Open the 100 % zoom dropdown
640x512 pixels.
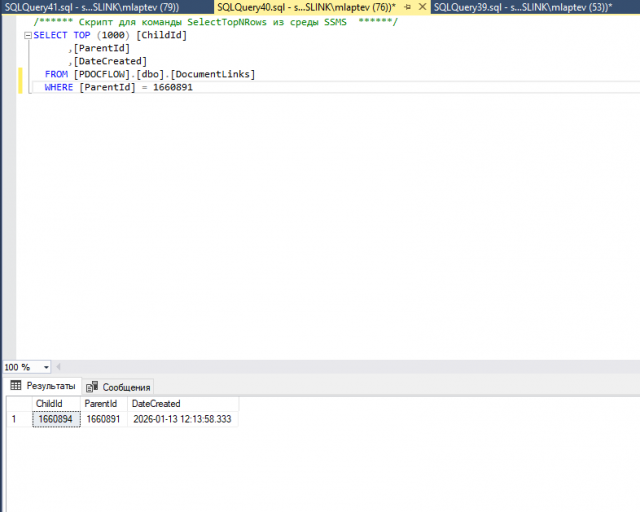[x=46, y=367]
